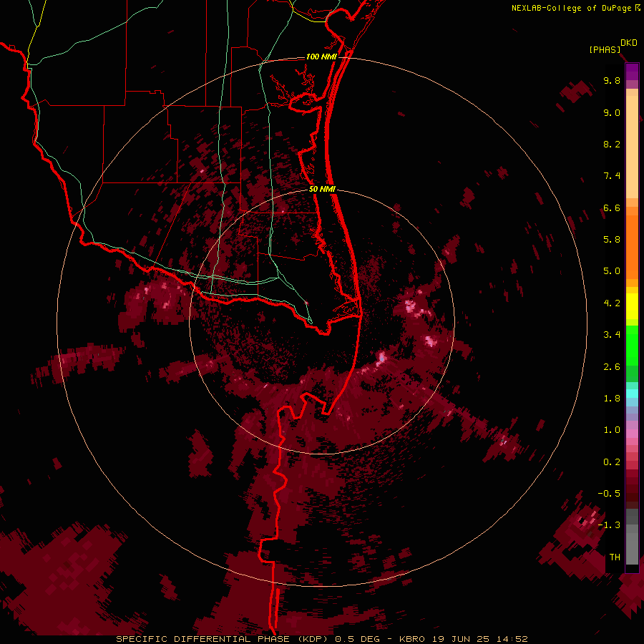644x644 pixels.
Task: Click the -1.3 scale label
Action: [609, 525]
